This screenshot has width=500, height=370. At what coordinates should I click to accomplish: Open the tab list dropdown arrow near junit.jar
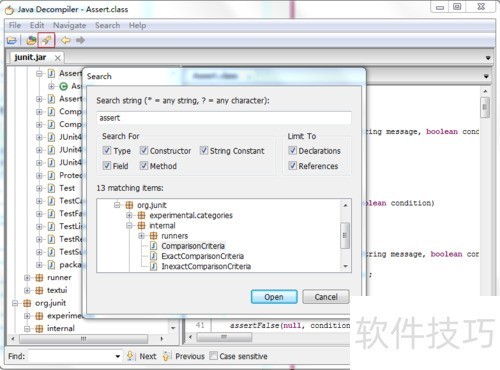tap(488, 58)
